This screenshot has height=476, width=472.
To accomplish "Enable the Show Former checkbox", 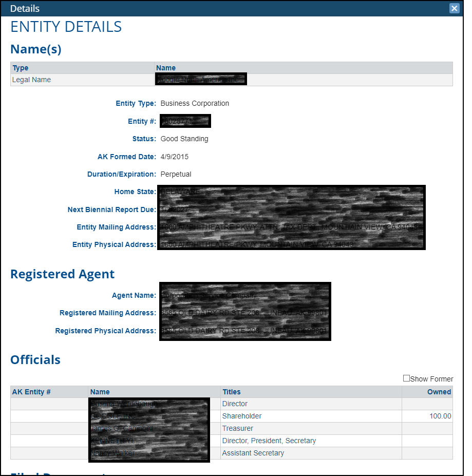I will [x=406, y=378].
